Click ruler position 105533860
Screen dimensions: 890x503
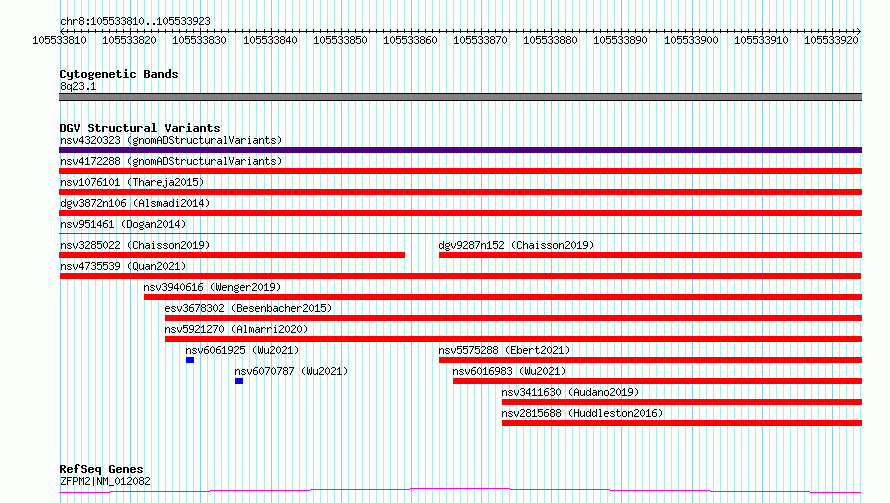(x=410, y=40)
